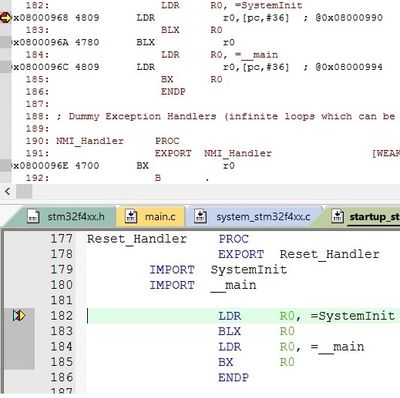This screenshot has height=398, width=400.
Task: Click the editor margin beside line 183
Action: (x=19, y=331)
